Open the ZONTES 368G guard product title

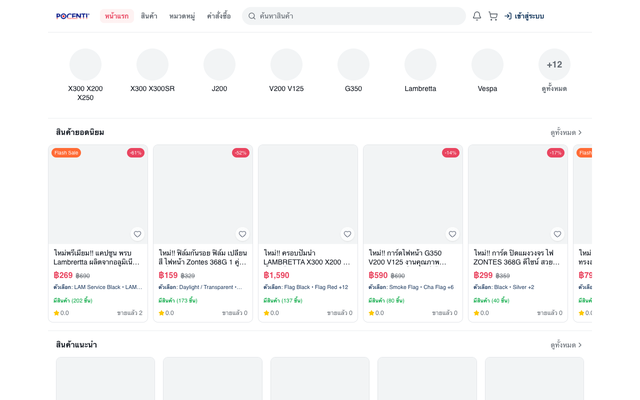tap(516, 258)
